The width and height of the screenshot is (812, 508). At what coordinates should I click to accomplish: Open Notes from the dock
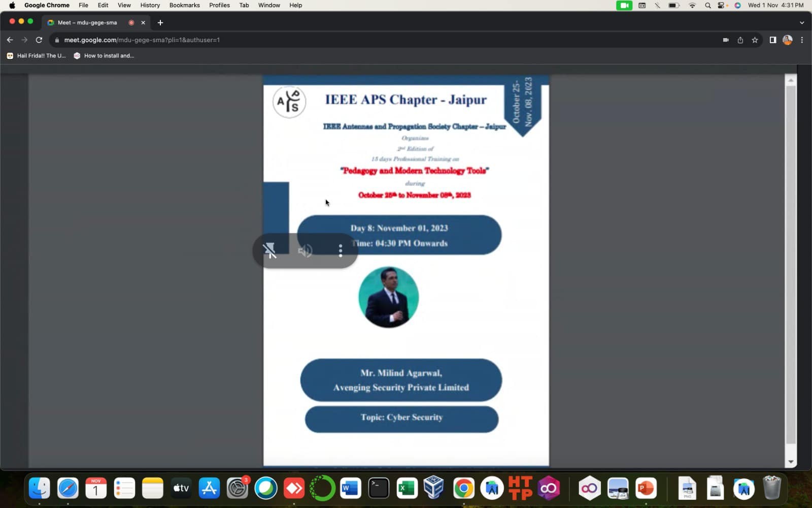[152, 488]
